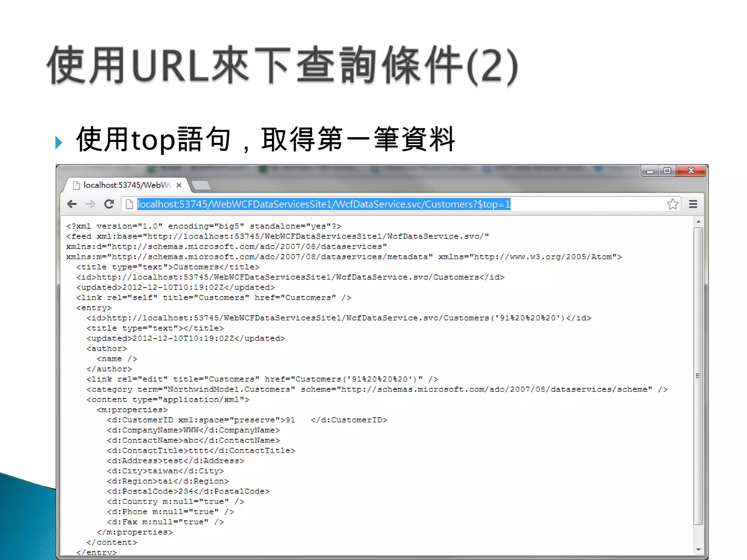Click the d:ContactTitle tttt line
The height and width of the screenshot is (560, 747).
(201, 451)
